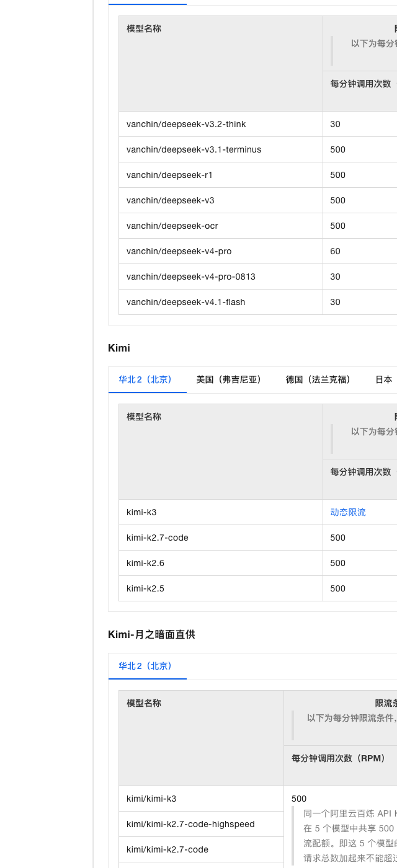
Task: Switch Kimi table to 德国（法兰克福） tab
Action: (x=318, y=379)
